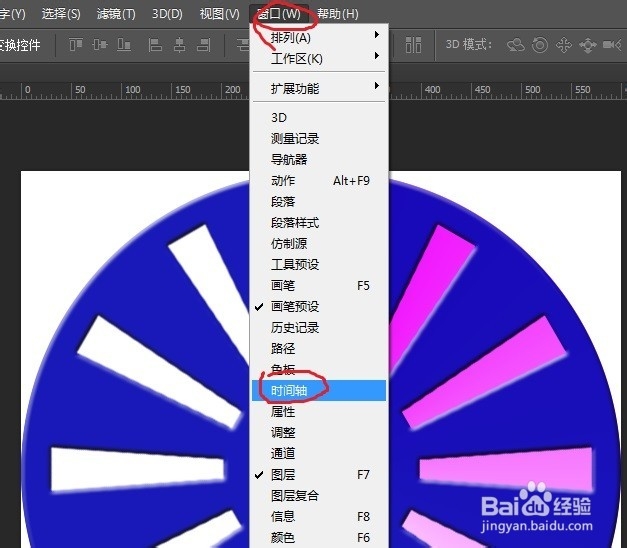627x548 pixels.
Task: Click the auto-align layers icon
Action: (x=413, y=45)
